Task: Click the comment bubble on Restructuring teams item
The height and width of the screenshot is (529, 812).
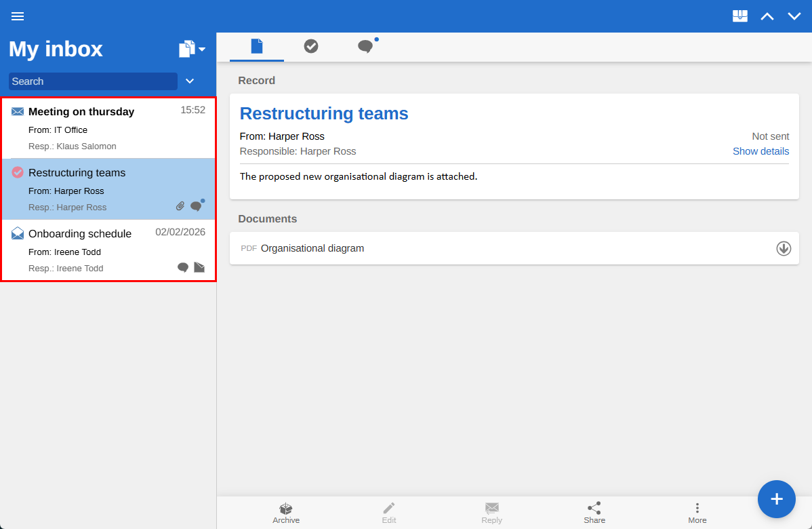Action: coord(197,205)
